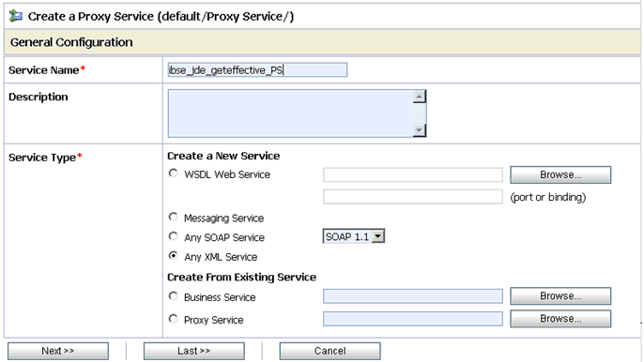Click the Description scrollbar up arrow
The image size is (644, 362).
click(x=419, y=97)
